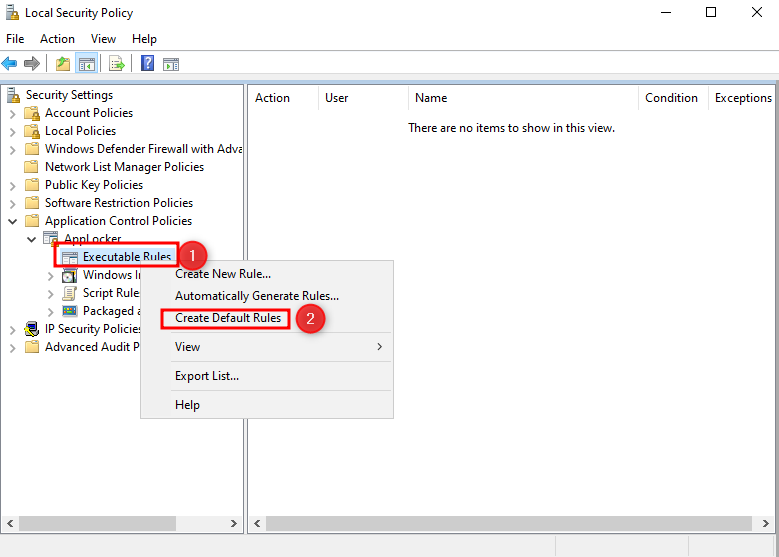Click the Up one level folder icon
Image resolution: width=779 pixels, height=557 pixels.
(x=63, y=64)
